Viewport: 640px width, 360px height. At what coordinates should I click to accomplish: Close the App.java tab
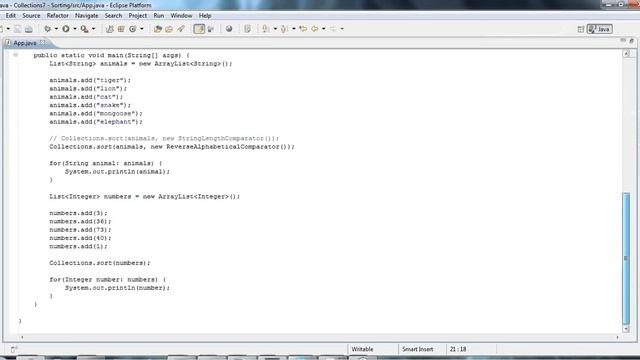(42, 42)
